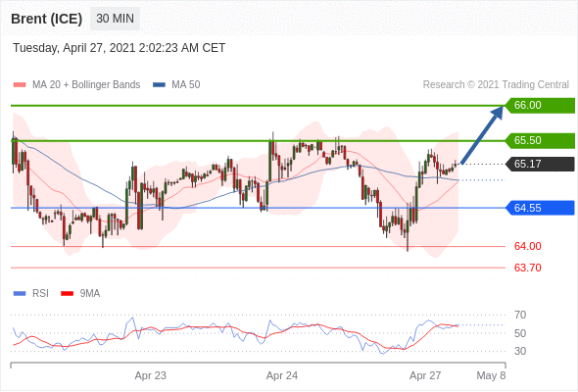The height and width of the screenshot is (392, 578).
Task: Click the black 65.17 current price tag
Action: tap(539, 164)
